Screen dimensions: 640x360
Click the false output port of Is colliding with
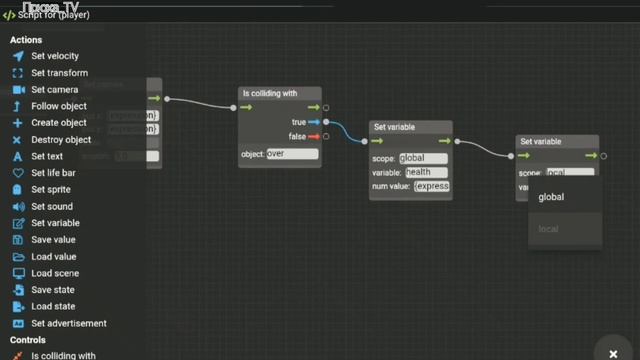(x=326, y=137)
